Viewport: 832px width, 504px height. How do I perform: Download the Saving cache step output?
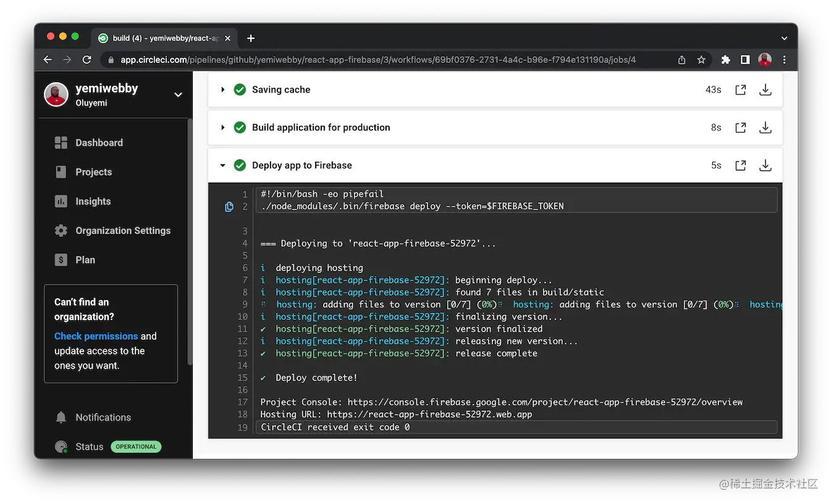[765, 90]
